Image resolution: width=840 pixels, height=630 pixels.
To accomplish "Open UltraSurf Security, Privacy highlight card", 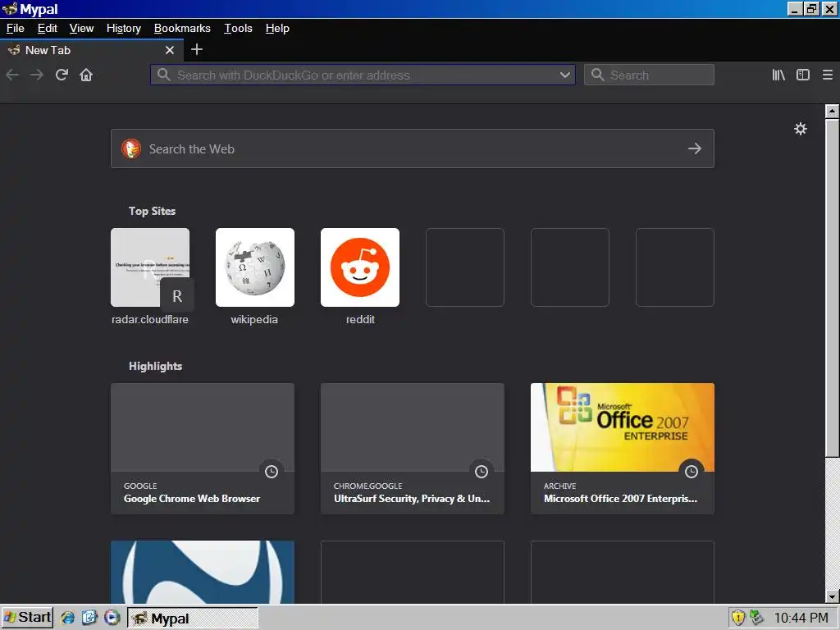I will click(413, 449).
